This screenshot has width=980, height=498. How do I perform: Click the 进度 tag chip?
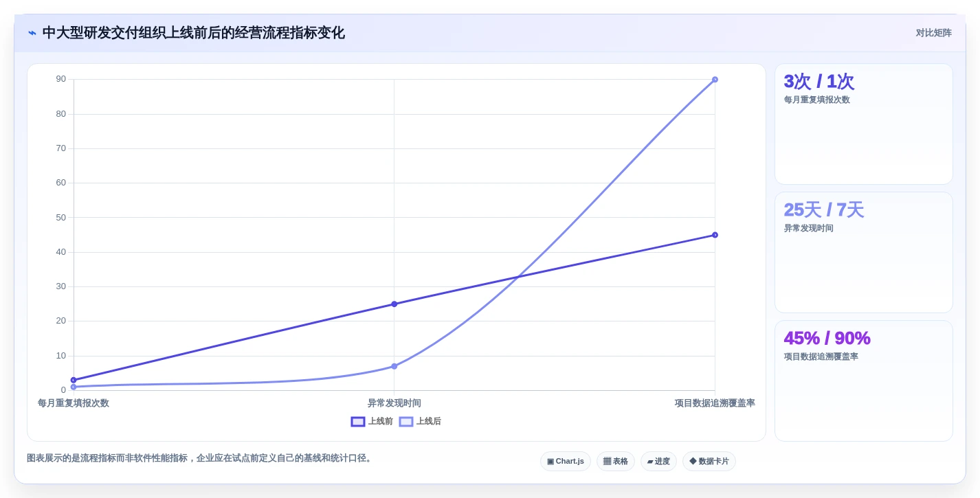(658, 462)
